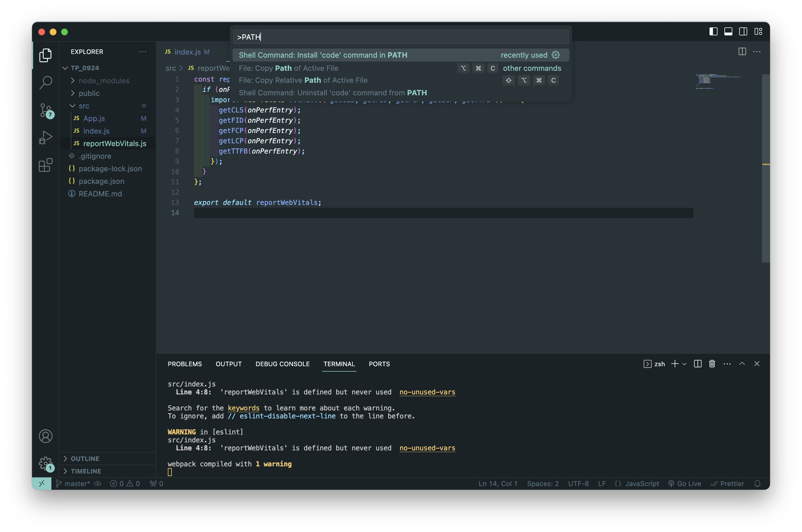The height and width of the screenshot is (532, 802).
Task: Collapse the TP_0924 project root
Action: [108, 68]
